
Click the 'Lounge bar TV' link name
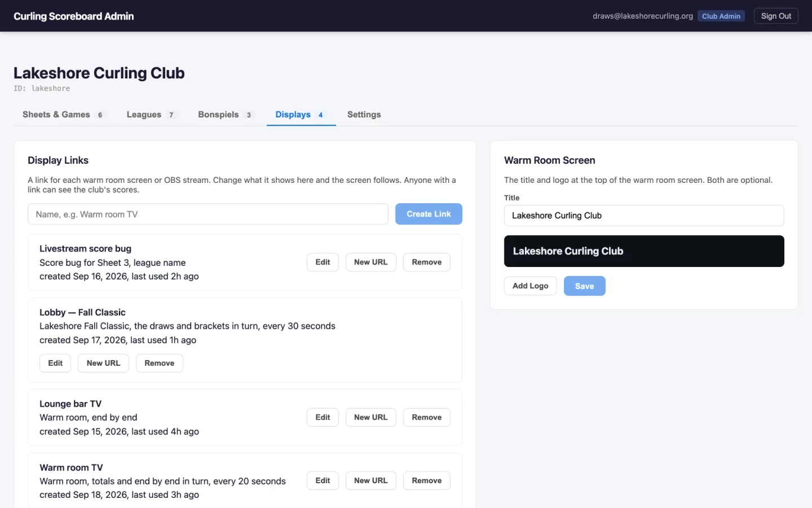pyautogui.click(x=70, y=404)
